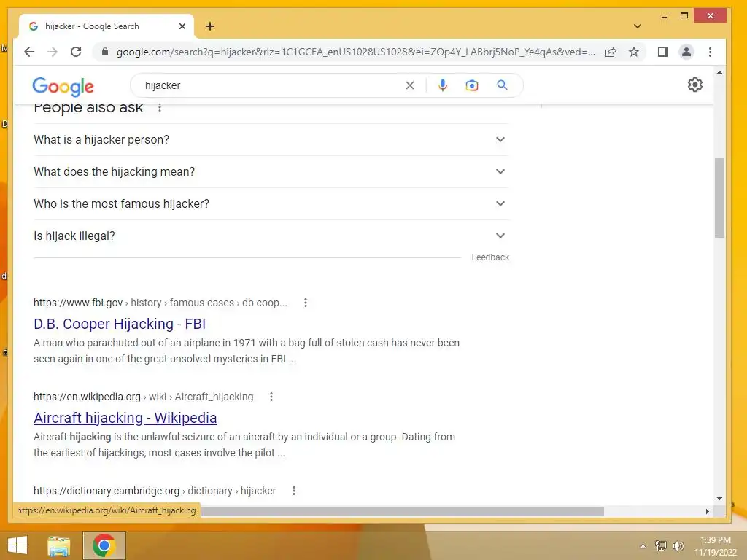Click horizontal scrollbar right arrow
The width and height of the screenshot is (747, 560).
coord(707,511)
